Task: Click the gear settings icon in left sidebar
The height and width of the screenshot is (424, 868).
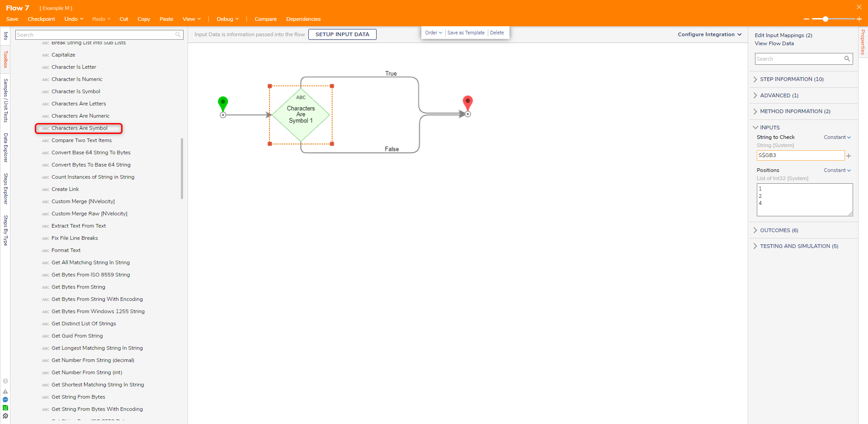Action: point(5,416)
